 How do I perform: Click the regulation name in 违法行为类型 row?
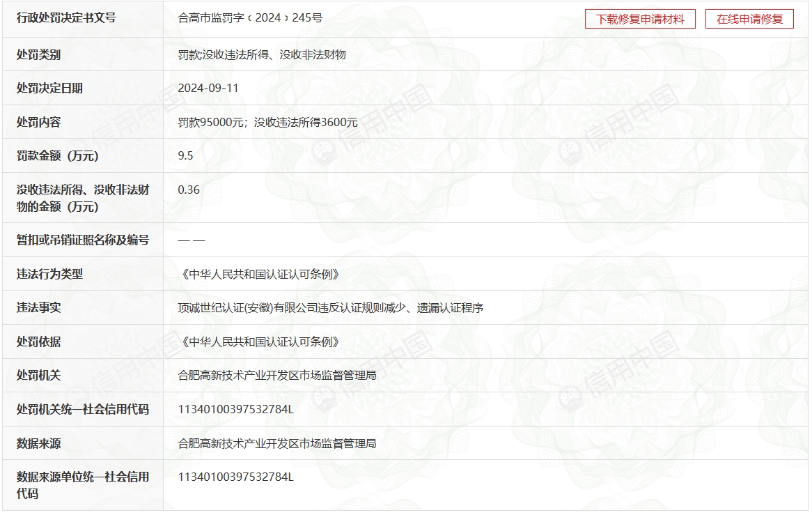[x=260, y=274]
